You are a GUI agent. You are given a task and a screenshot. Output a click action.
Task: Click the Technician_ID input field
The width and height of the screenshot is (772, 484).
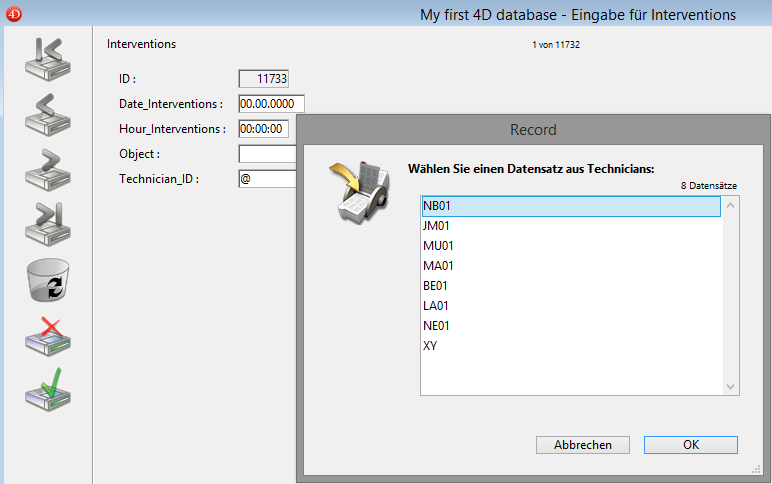point(267,179)
